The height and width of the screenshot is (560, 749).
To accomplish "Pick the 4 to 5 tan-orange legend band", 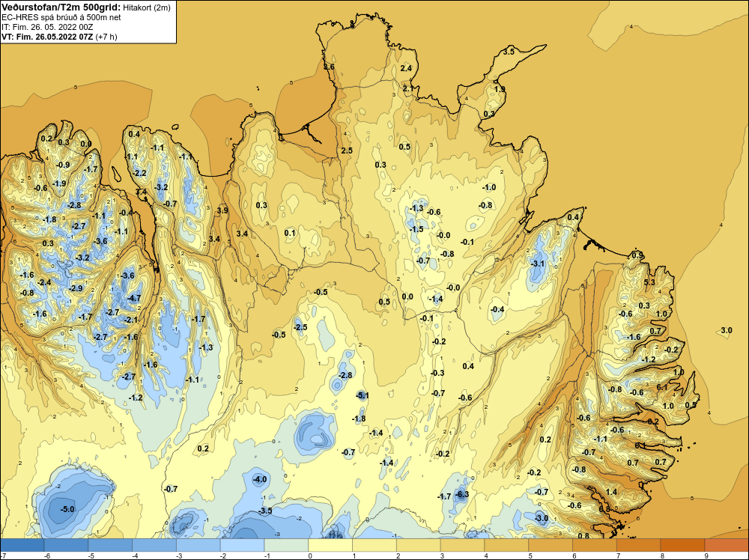I will [507, 545].
